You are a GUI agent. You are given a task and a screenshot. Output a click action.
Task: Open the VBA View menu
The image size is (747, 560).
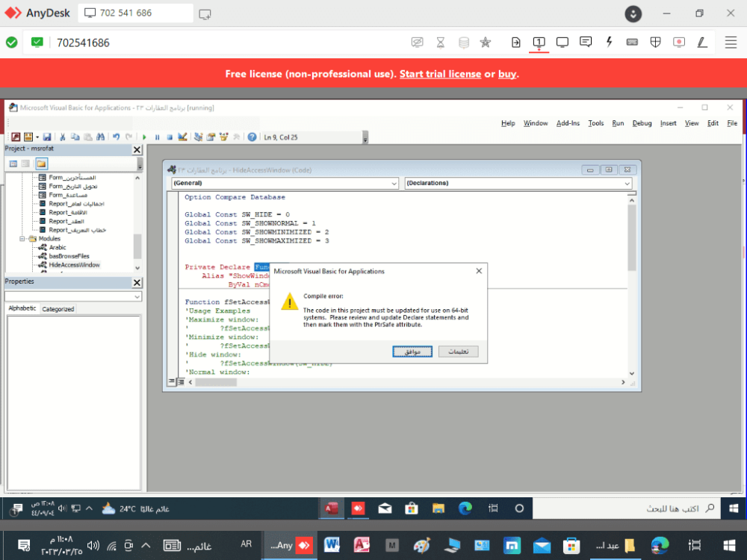click(x=691, y=123)
